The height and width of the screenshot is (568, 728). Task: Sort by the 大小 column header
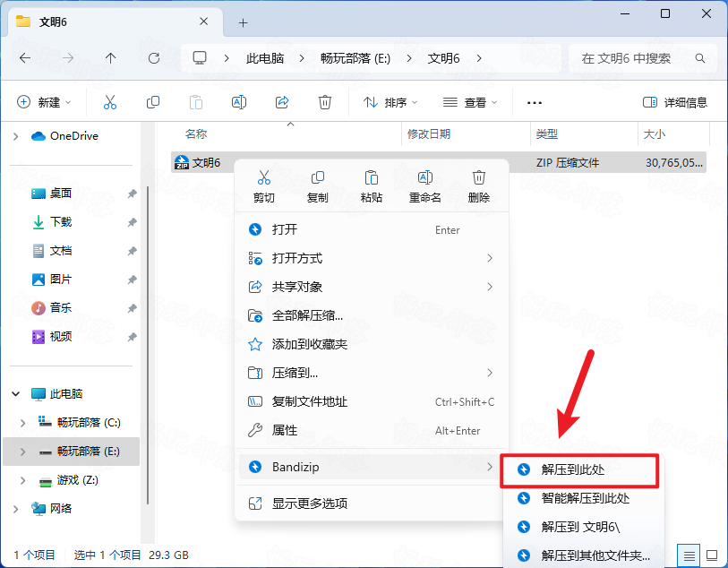tap(673, 134)
